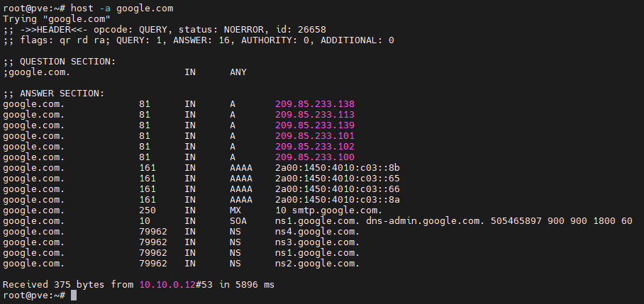Click the ANY query type in question section
This screenshot has width=644, height=304.
pos(238,72)
